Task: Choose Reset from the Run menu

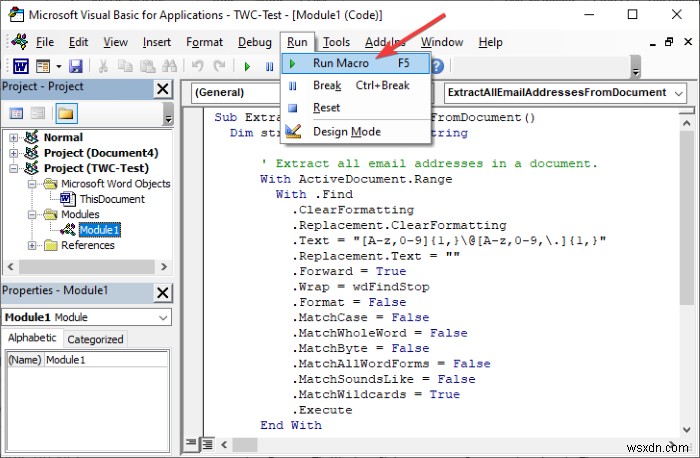Action: pos(356,108)
